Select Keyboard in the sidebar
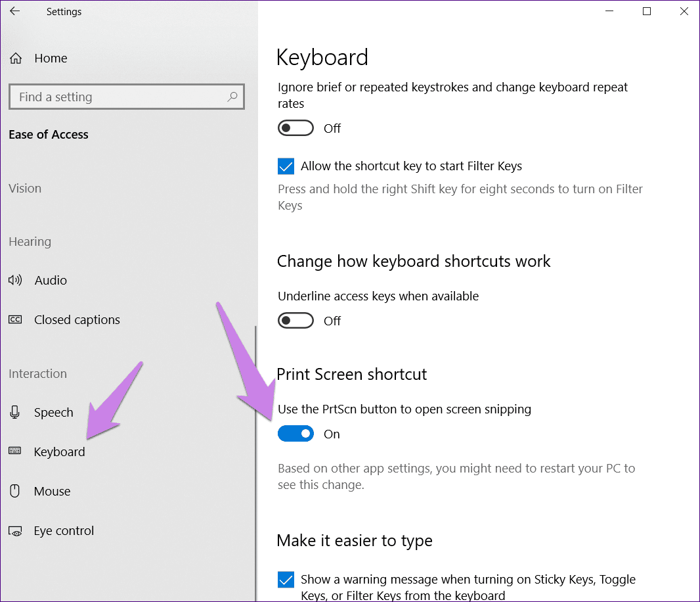The image size is (700, 602). [59, 452]
